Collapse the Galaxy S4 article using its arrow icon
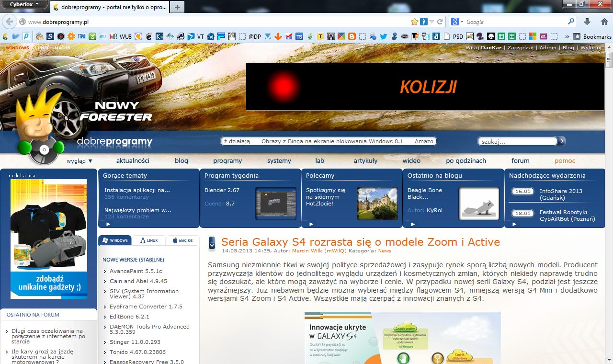 212,243
